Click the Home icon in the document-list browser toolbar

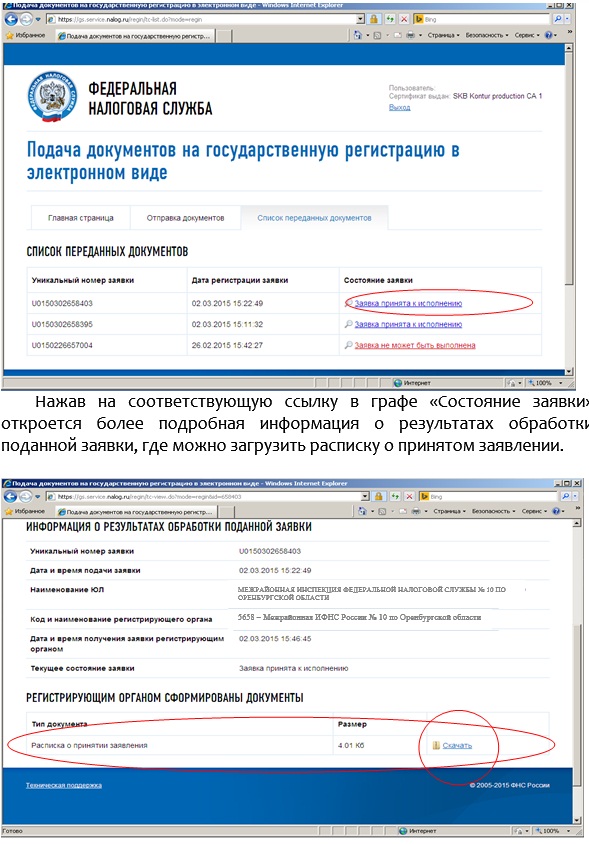[x=357, y=35]
